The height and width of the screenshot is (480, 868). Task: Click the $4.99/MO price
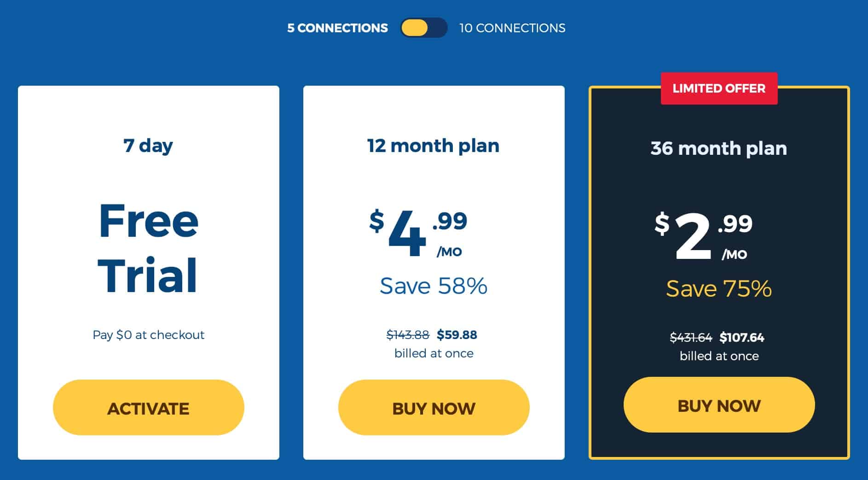point(418,233)
